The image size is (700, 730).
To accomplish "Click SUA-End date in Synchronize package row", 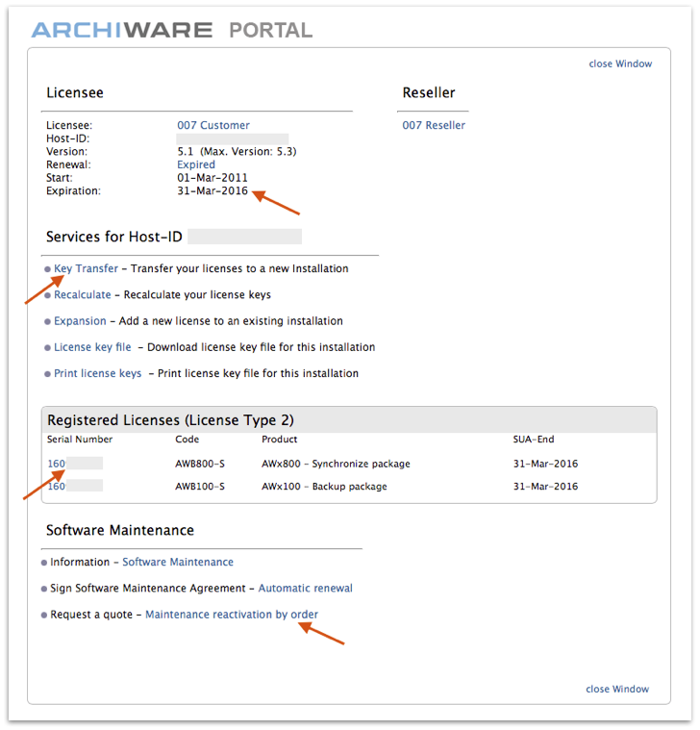I will pos(545,464).
